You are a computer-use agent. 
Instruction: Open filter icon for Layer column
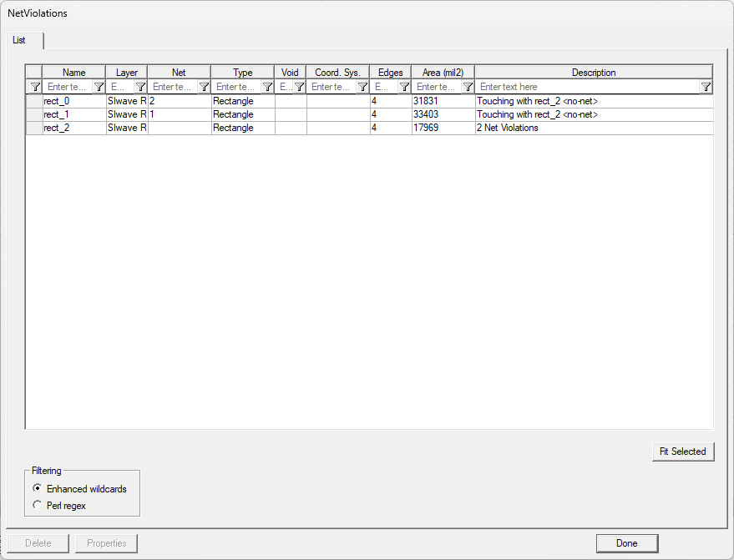coord(140,87)
